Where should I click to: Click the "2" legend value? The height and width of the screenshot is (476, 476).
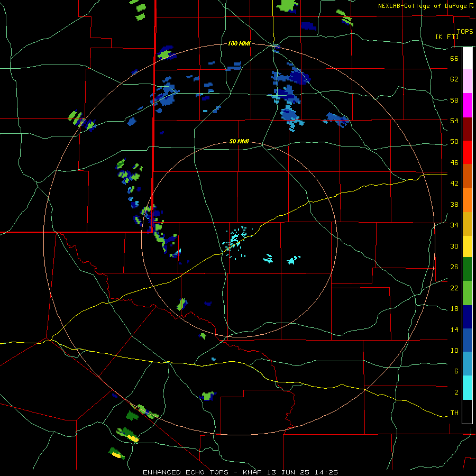[x=456, y=392]
